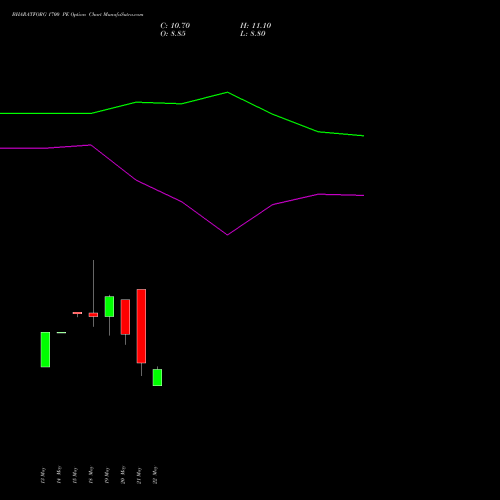The width and height of the screenshot is (500, 500).
Task: Click the close value 'C: 10.70'
Action: 175,26
